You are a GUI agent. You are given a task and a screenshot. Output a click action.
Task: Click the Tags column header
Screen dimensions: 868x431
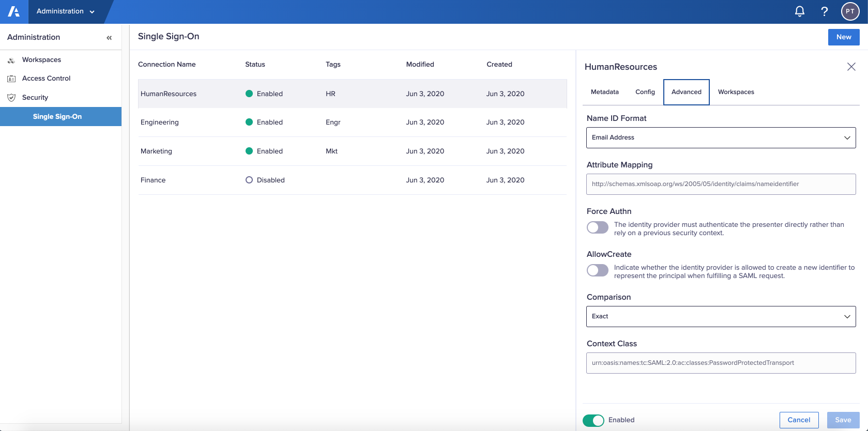[333, 65]
